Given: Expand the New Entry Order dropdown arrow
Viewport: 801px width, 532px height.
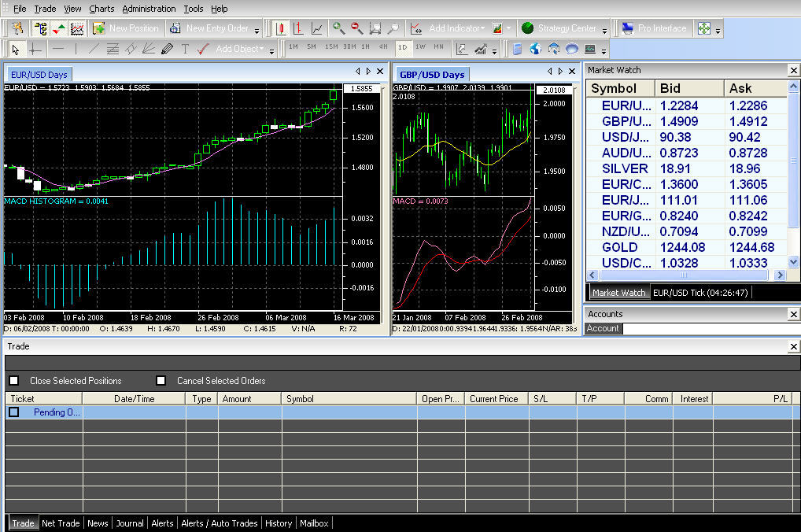Looking at the screenshot, I should click(257, 31).
